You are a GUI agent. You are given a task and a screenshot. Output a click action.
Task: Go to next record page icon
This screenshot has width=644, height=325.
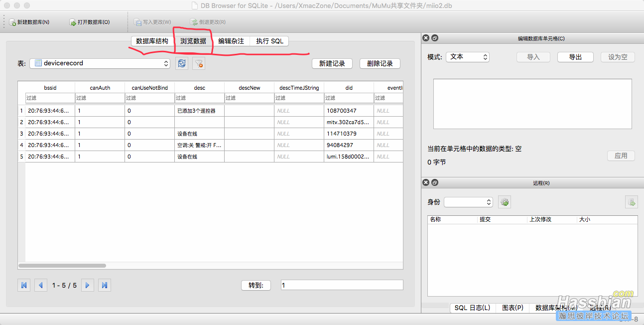tap(87, 285)
